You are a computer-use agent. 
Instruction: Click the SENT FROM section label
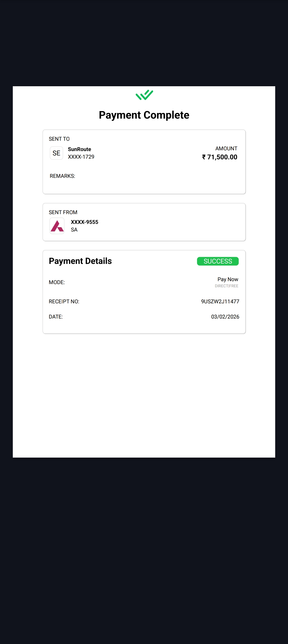63,212
